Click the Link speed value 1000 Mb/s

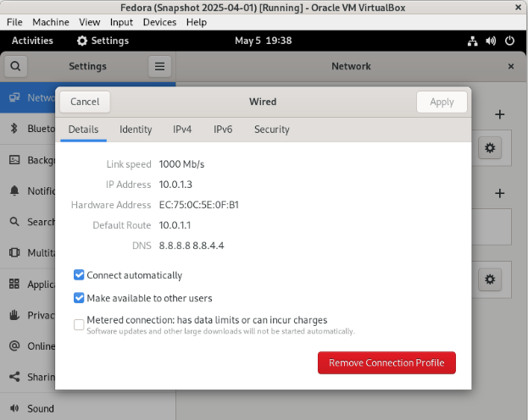click(181, 164)
